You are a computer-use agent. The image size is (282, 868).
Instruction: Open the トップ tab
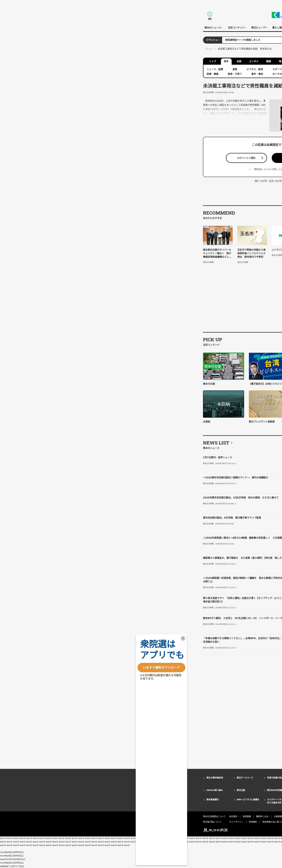tap(213, 61)
